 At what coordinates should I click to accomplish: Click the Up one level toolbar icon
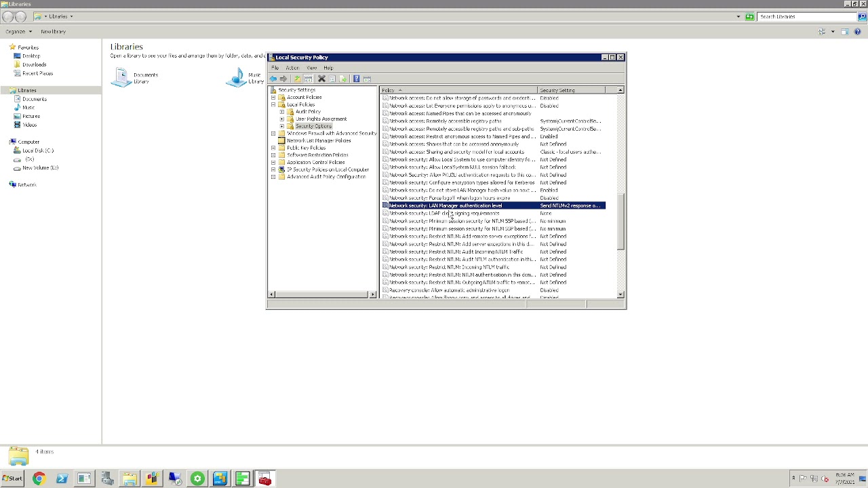297,79
